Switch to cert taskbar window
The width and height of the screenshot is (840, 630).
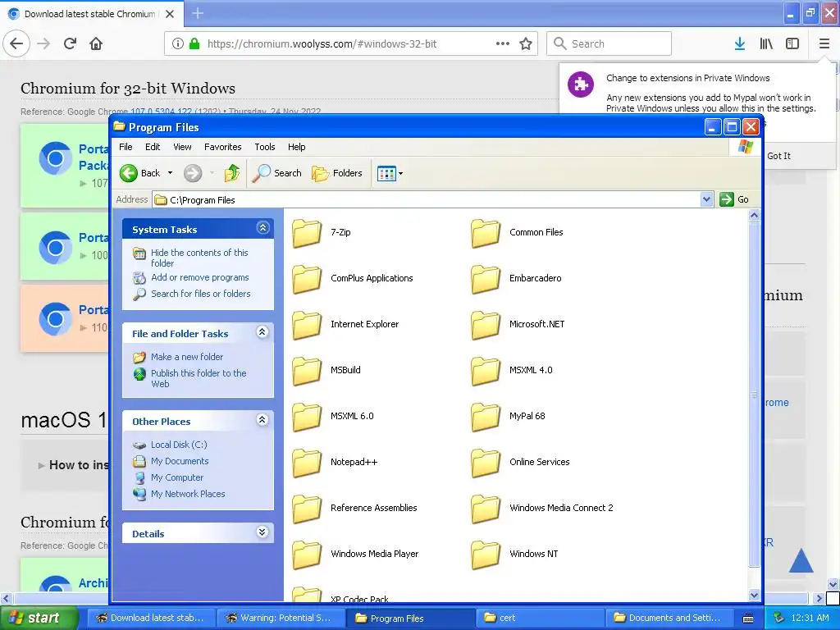coord(540,618)
